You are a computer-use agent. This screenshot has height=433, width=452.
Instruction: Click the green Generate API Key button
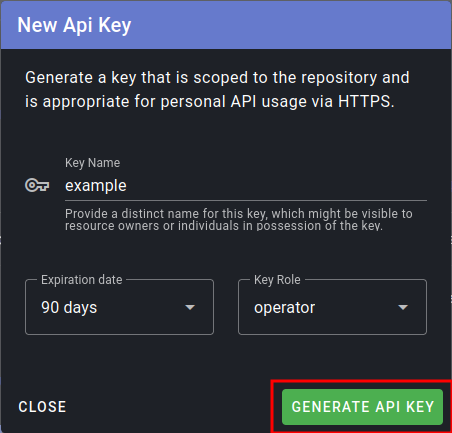[362, 407]
